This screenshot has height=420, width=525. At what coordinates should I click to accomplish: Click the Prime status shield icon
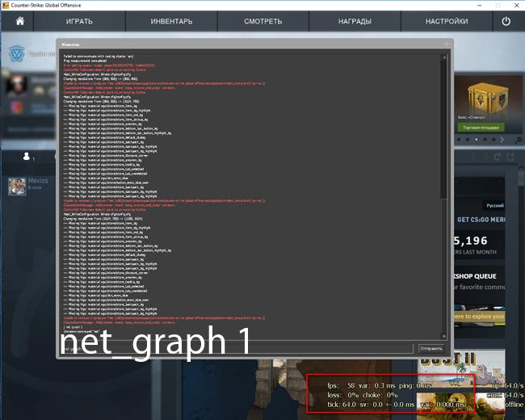coord(17,53)
